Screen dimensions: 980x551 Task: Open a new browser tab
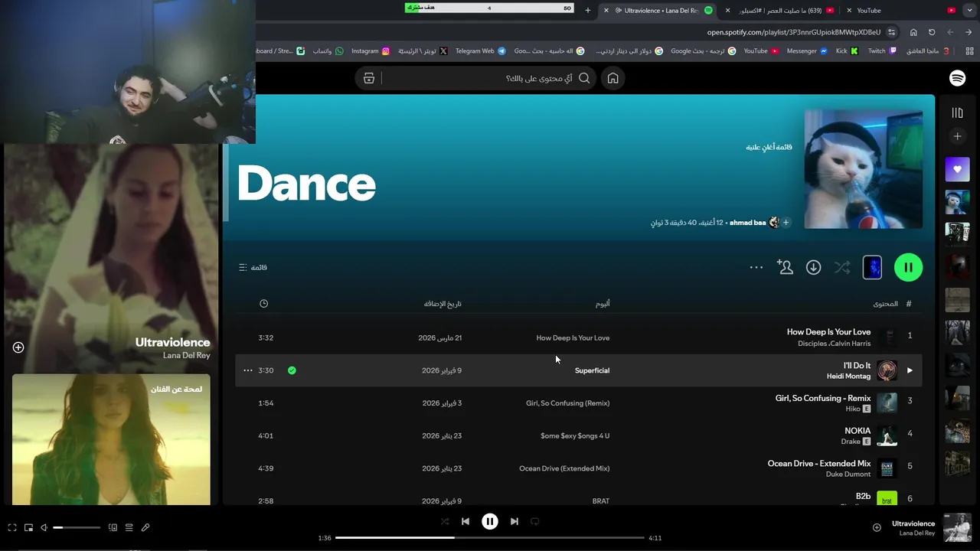(588, 11)
